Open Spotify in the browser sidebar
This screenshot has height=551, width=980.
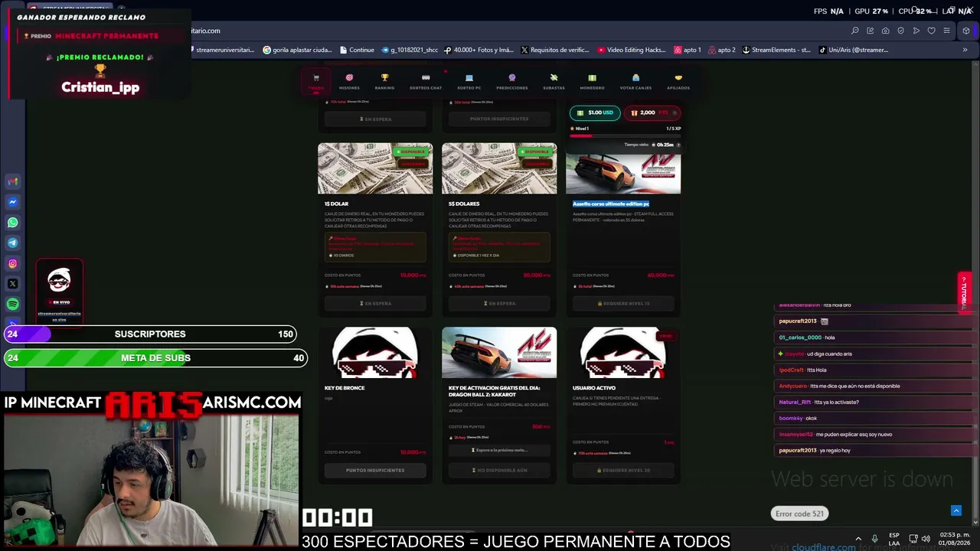click(12, 304)
